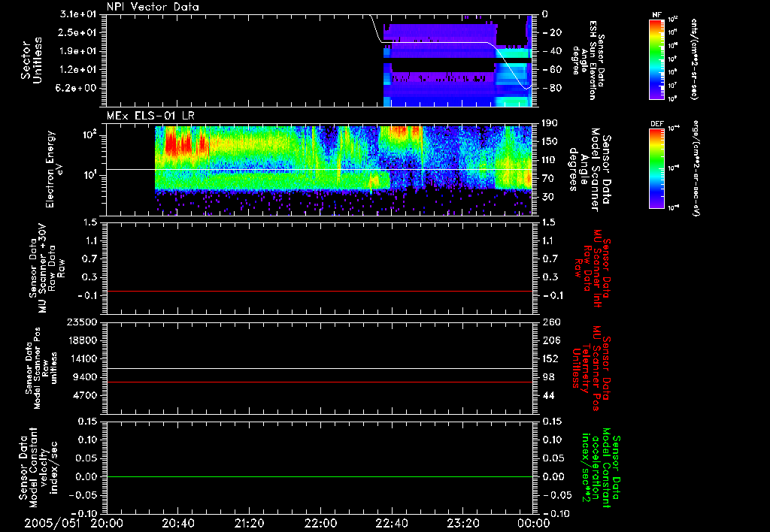The width and height of the screenshot is (770, 532).
Task: Click the -60 sun elevation tick value
Action: click(x=551, y=70)
